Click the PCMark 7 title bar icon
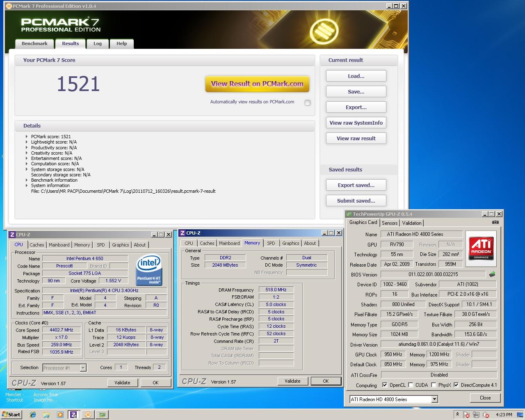Screen dimensions: 525x420 click(x=9, y=6)
